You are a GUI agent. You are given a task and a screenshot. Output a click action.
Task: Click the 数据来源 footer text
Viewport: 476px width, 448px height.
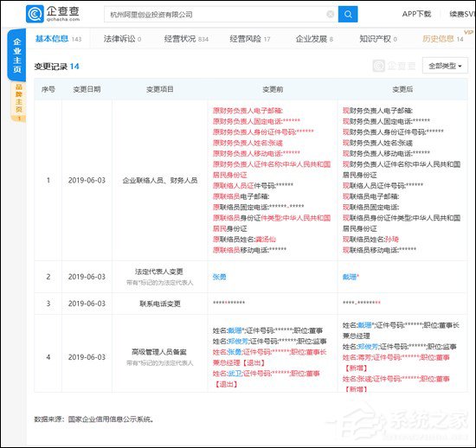tap(93, 419)
